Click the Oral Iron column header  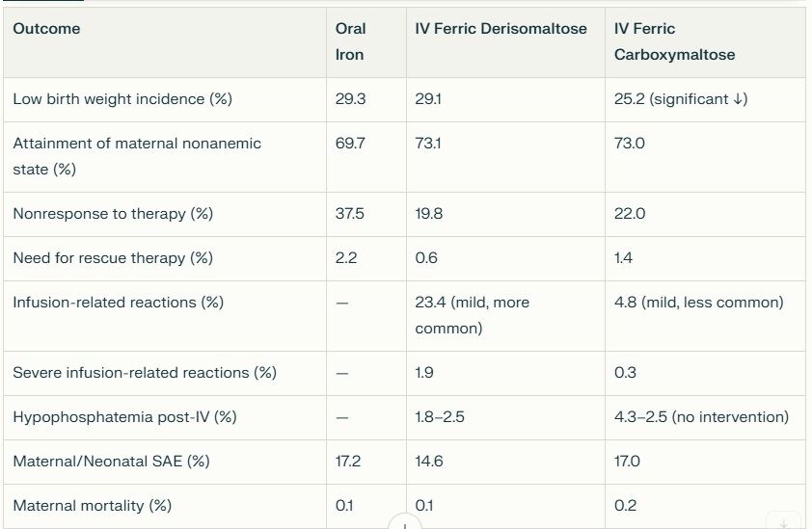pos(350,41)
